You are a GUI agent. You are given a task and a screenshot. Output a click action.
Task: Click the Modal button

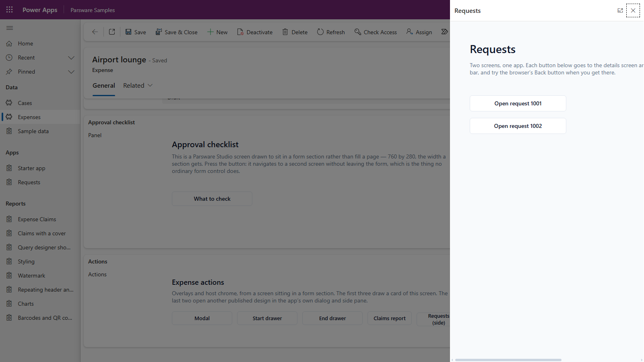(x=202, y=318)
